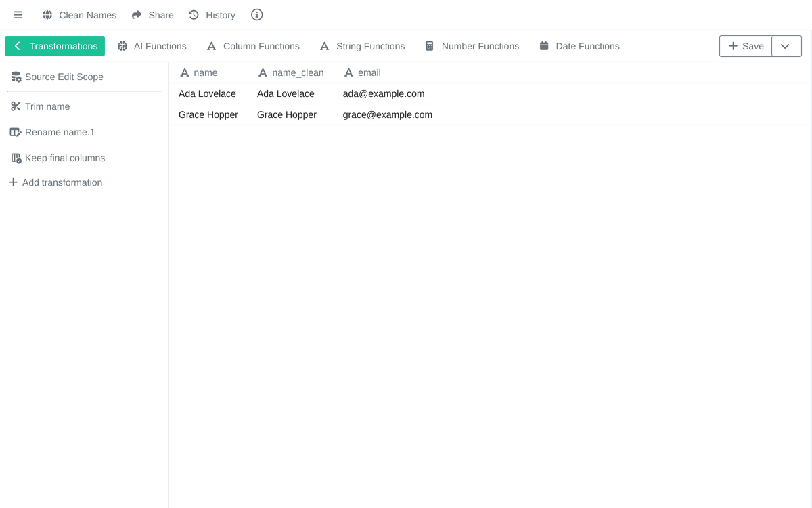This screenshot has height=508, width=812.
Task: Click the Share arrow icon
Action: click(137, 15)
